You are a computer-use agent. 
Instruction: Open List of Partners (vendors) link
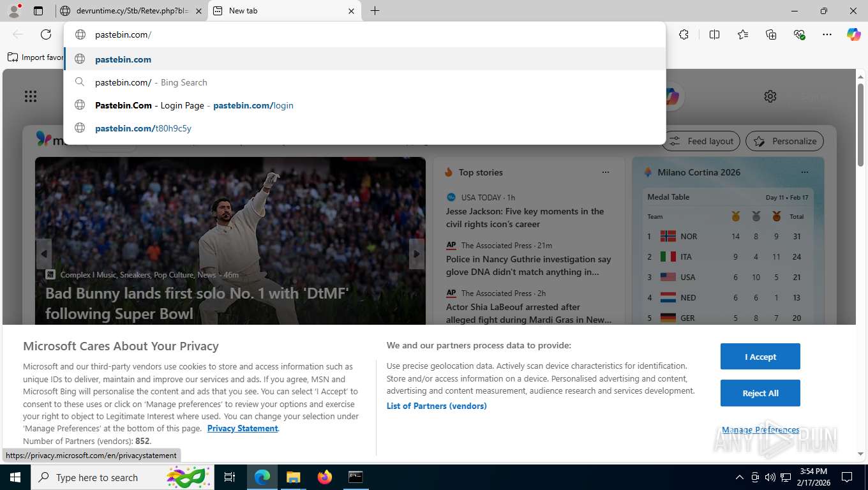(437, 406)
